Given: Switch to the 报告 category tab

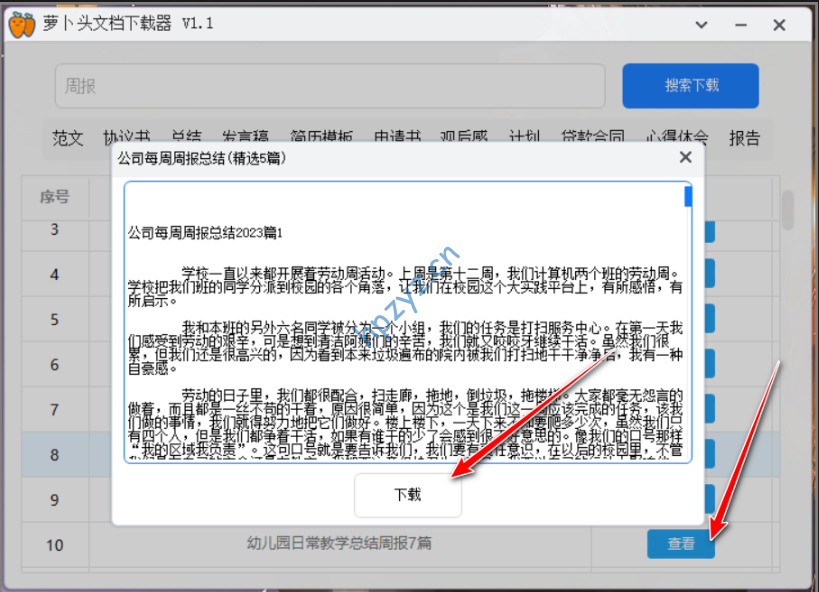Looking at the screenshot, I should [744, 137].
